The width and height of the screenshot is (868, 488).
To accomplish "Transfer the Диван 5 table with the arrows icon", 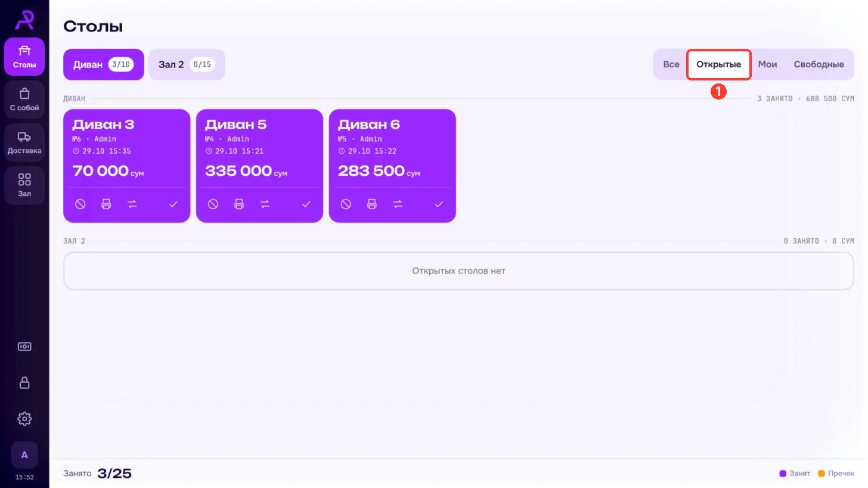I will 265,204.
